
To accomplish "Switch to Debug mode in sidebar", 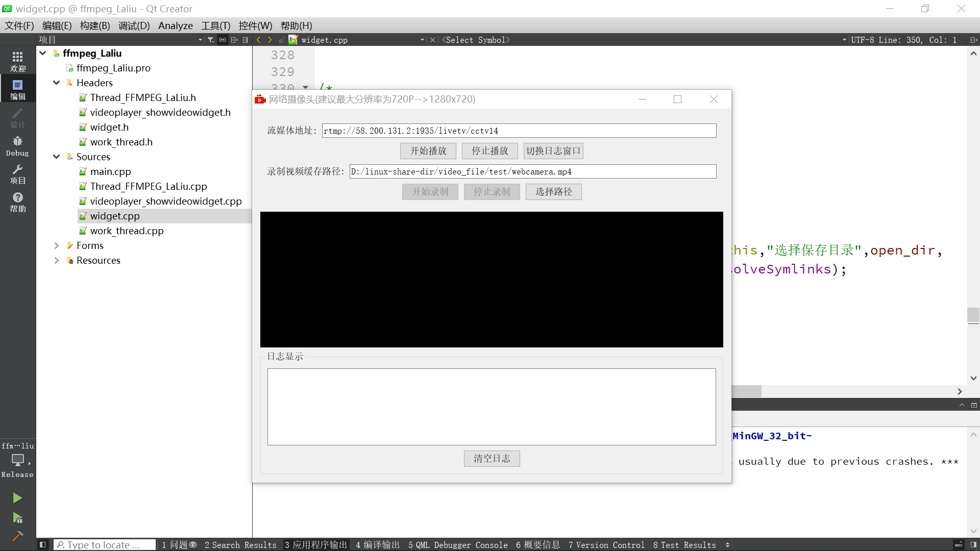I will [x=18, y=145].
